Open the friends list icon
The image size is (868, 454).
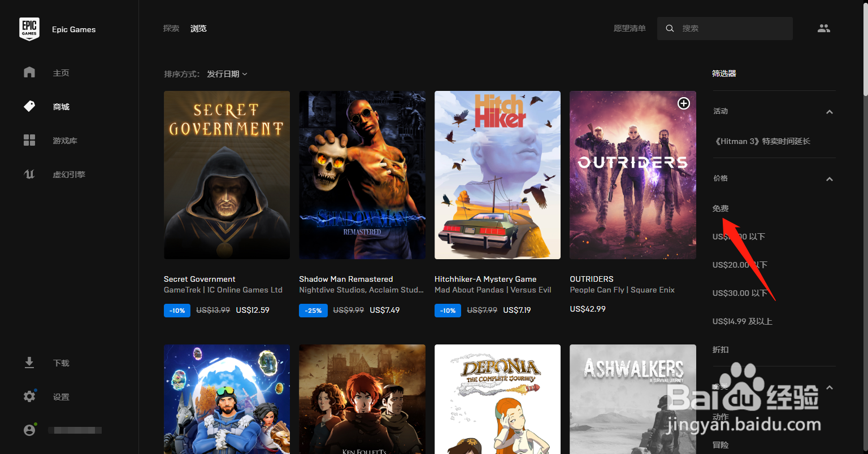(x=824, y=28)
